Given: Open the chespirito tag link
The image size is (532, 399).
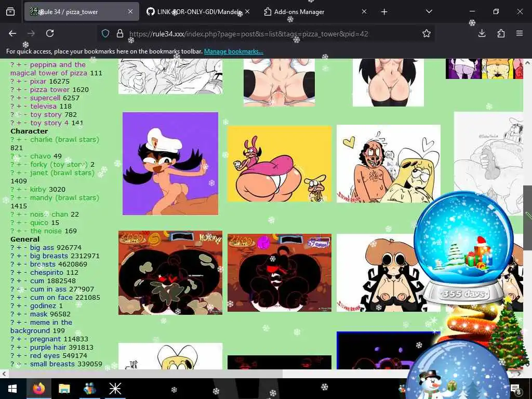Looking at the screenshot, I should 47,272.
